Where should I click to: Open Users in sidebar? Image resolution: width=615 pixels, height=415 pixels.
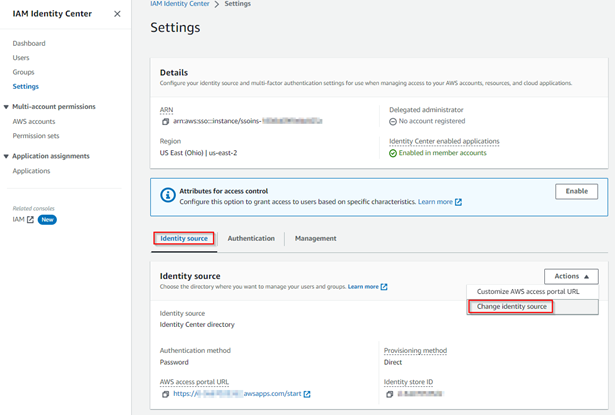(x=21, y=58)
